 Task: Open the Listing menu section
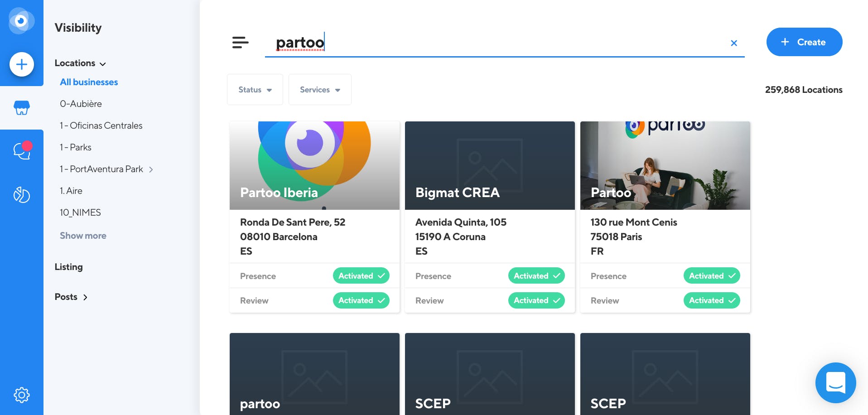tap(69, 267)
